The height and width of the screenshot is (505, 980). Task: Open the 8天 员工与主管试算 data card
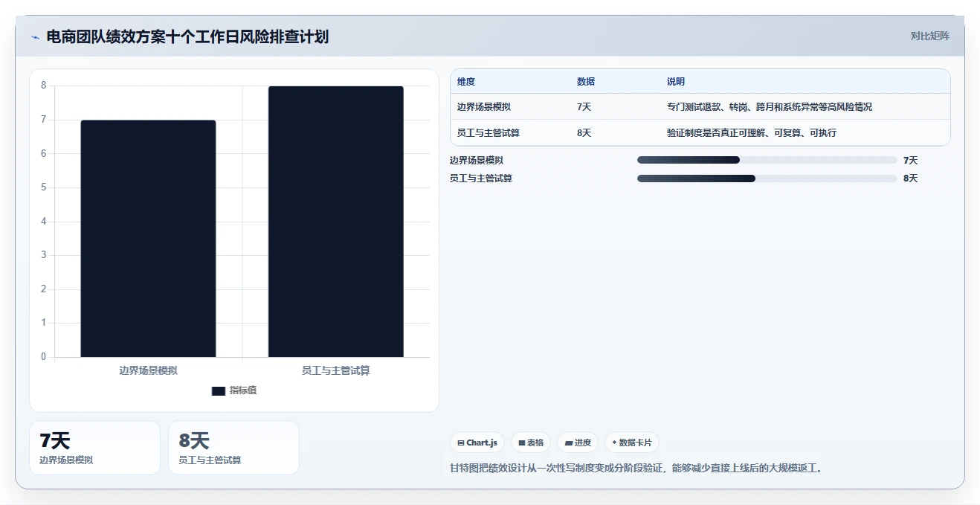233,448
